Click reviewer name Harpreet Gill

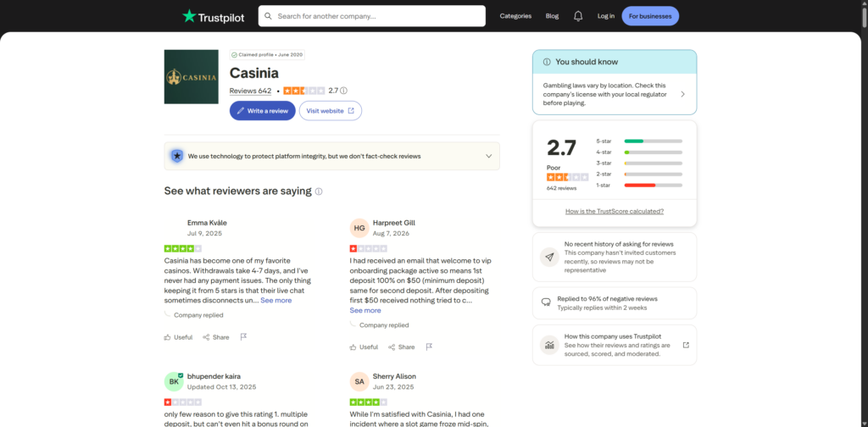(394, 223)
